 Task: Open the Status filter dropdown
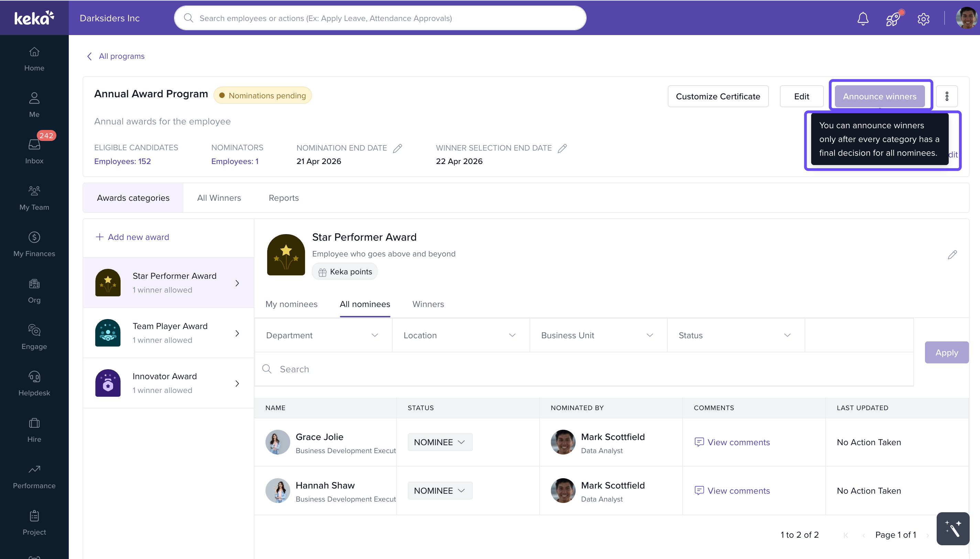pos(736,335)
